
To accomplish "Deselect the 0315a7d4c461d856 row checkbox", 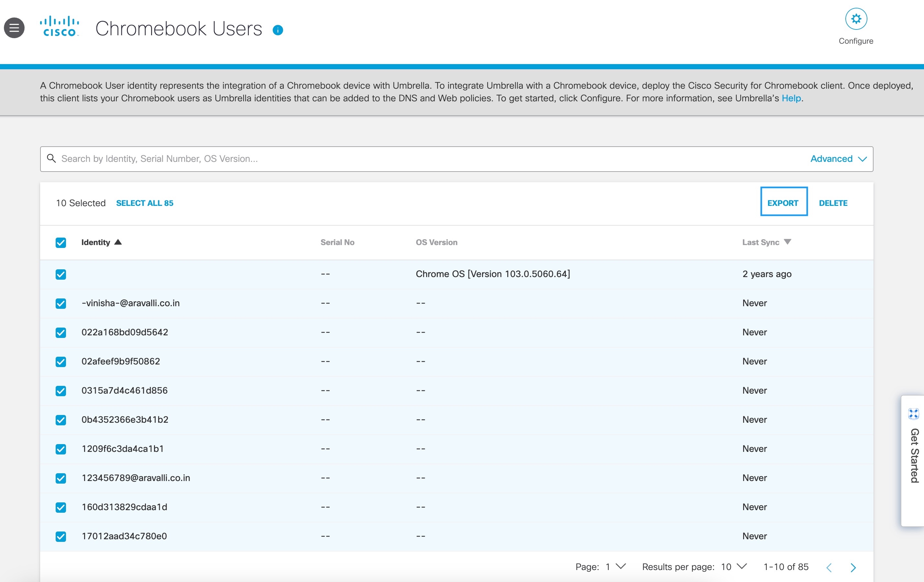I will 60,391.
